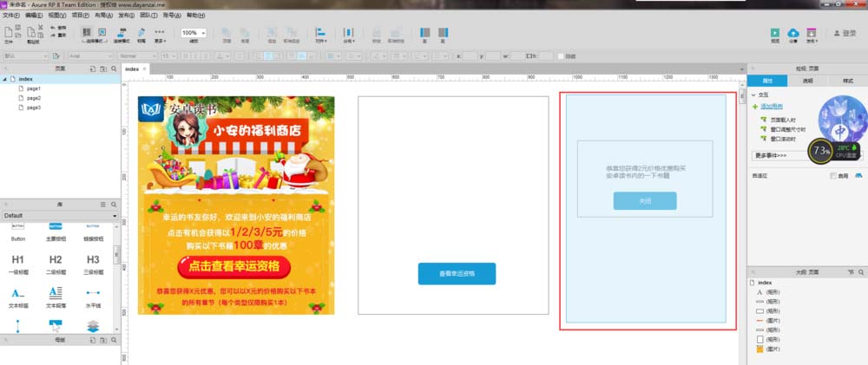Screen dimensions: 868x365
Task: Click add page icon in pages panel
Action: (x=90, y=68)
